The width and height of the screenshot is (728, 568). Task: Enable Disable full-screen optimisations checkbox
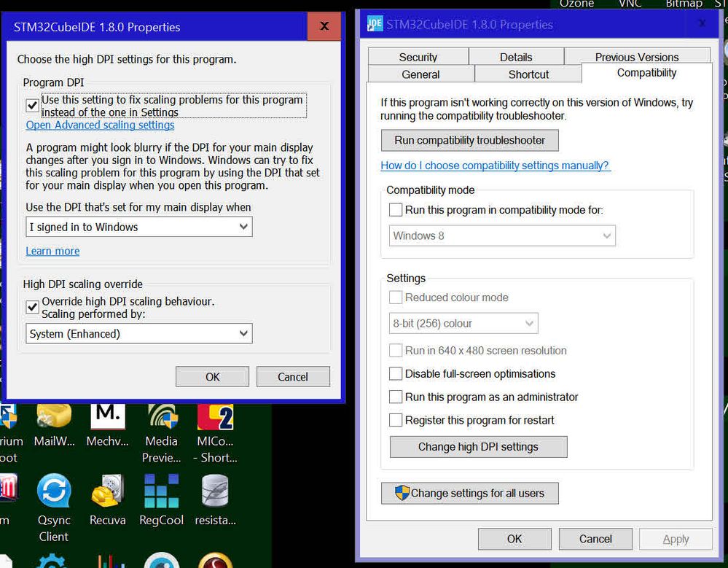click(396, 373)
